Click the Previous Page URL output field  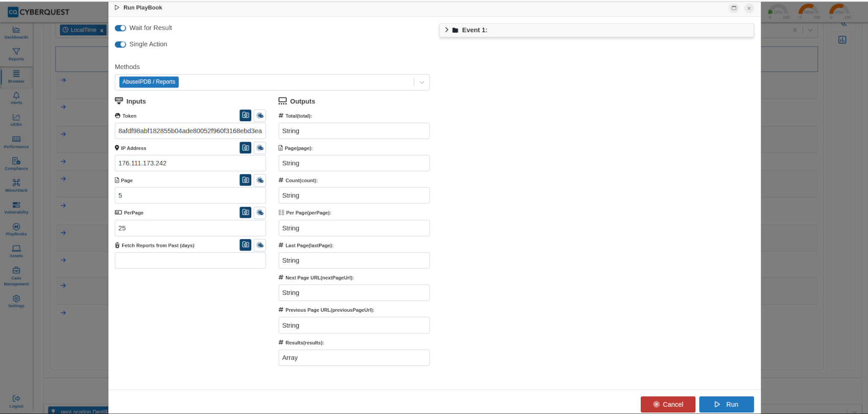(x=354, y=325)
